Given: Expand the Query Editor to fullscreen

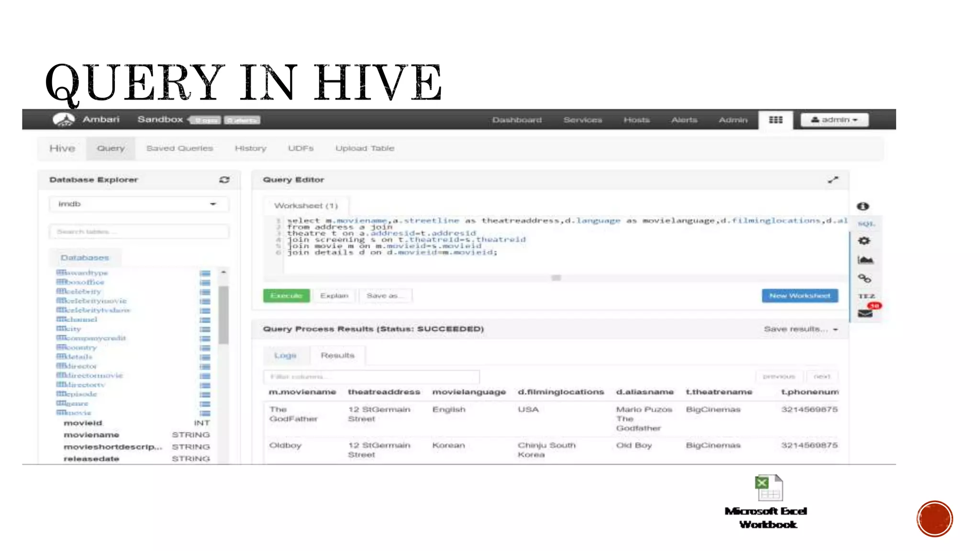Looking at the screenshot, I should pos(833,180).
